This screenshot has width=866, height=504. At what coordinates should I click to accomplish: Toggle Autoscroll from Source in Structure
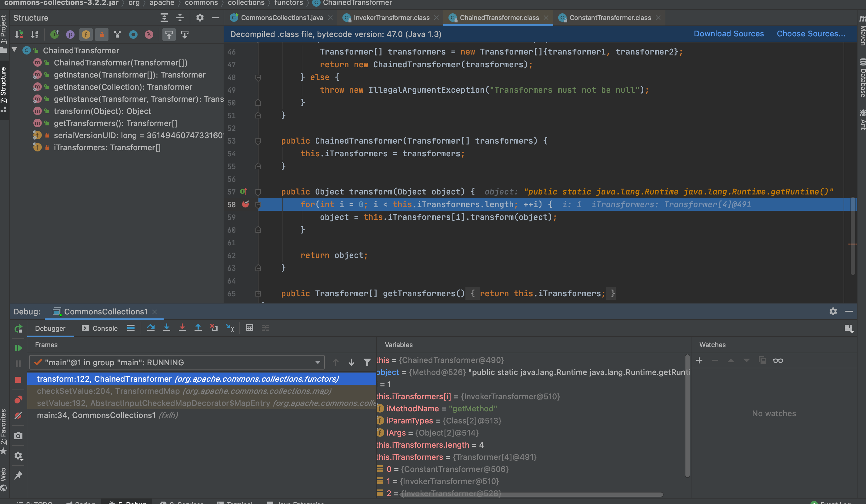click(x=185, y=34)
